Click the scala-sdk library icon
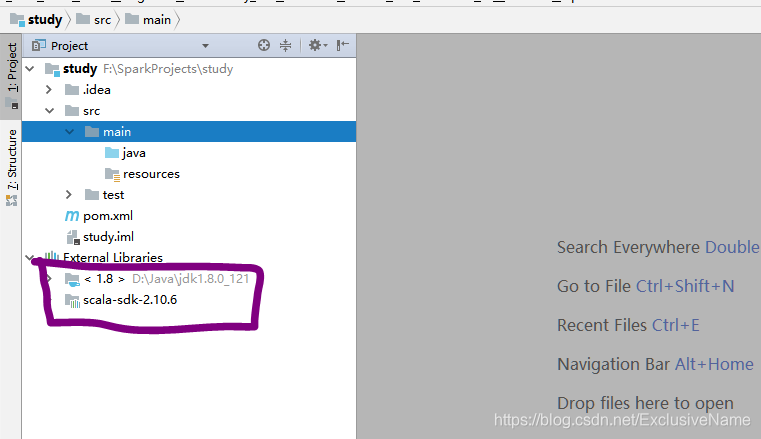 coord(72,300)
